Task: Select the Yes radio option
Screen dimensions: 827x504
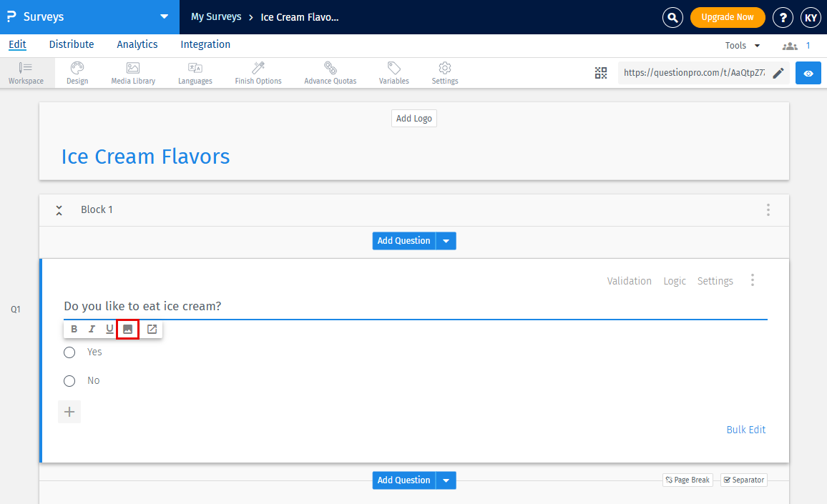Action: (x=69, y=352)
